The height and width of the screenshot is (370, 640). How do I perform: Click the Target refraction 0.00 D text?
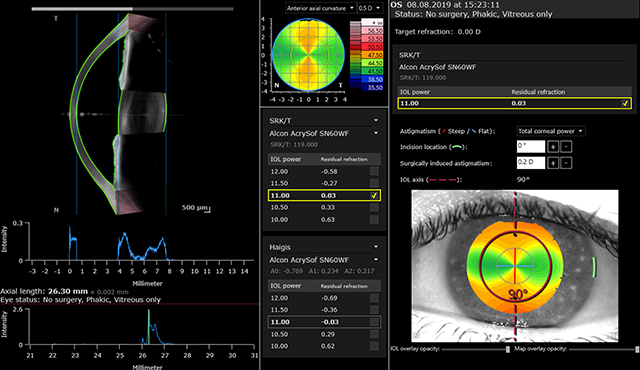[x=437, y=31]
